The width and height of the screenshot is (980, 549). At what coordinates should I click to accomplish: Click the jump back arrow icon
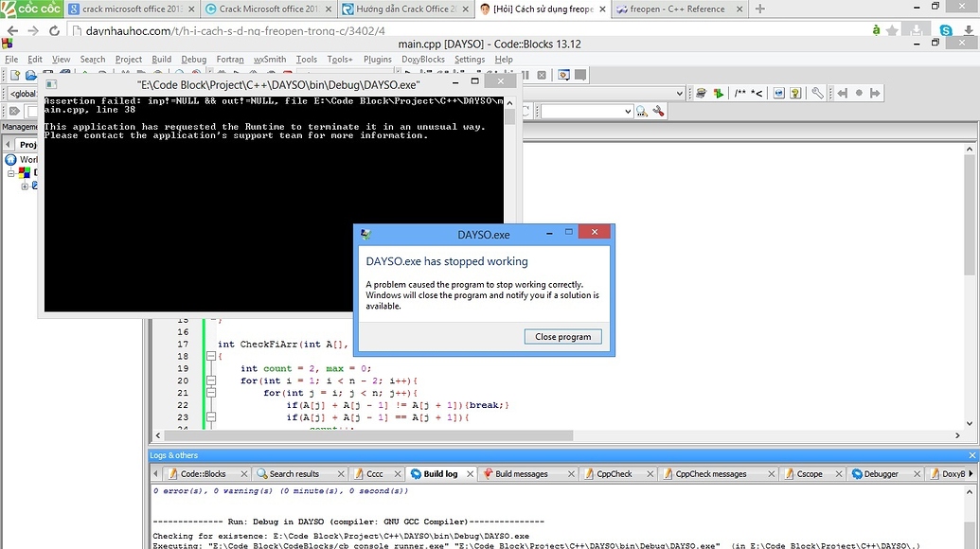[x=843, y=93]
